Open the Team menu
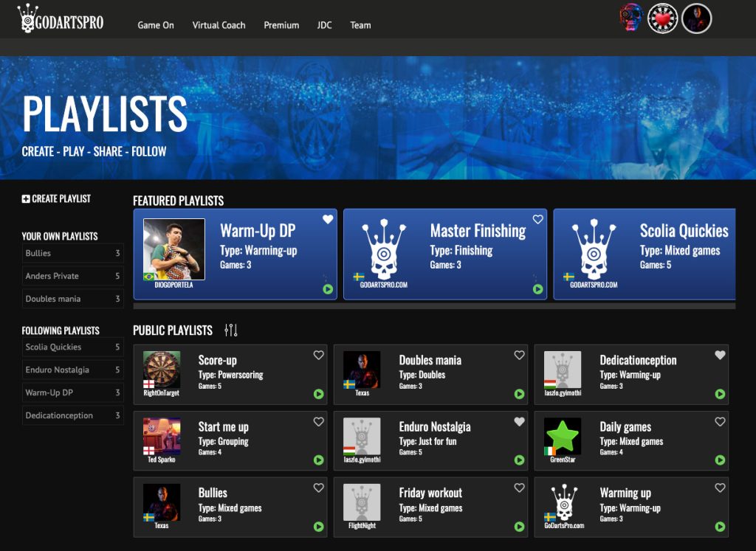 [360, 25]
